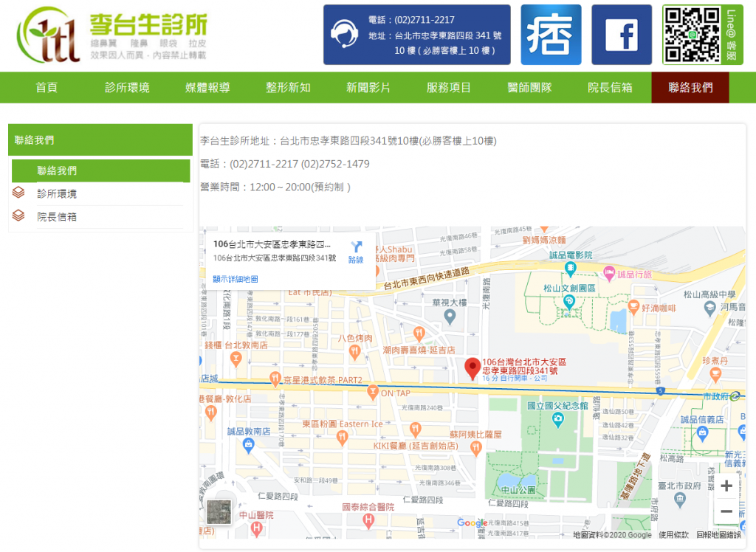This screenshot has width=756, height=552.
Task: Click the 松山高級中學 school marker
Action: (x=709, y=308)
